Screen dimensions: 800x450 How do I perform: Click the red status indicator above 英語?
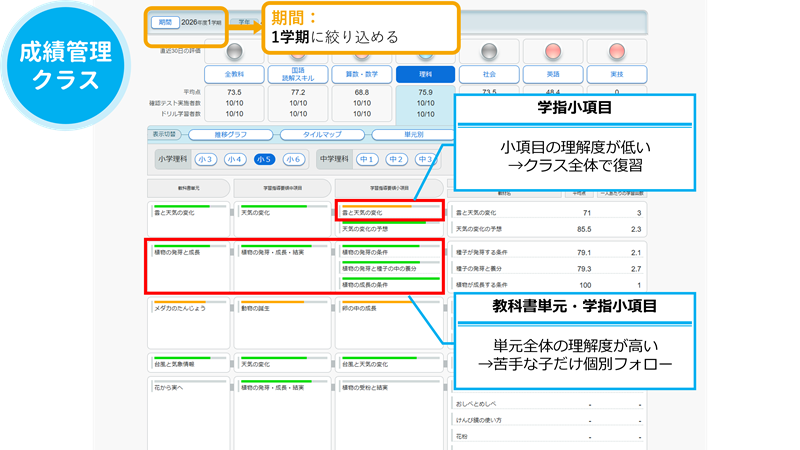click(553, 51)
